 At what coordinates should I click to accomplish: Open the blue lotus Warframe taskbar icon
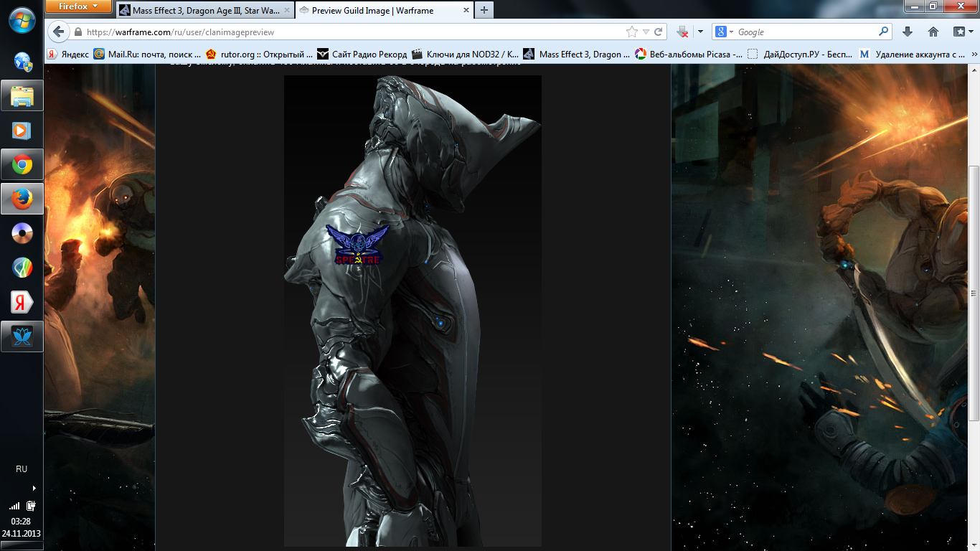(22, 336)
